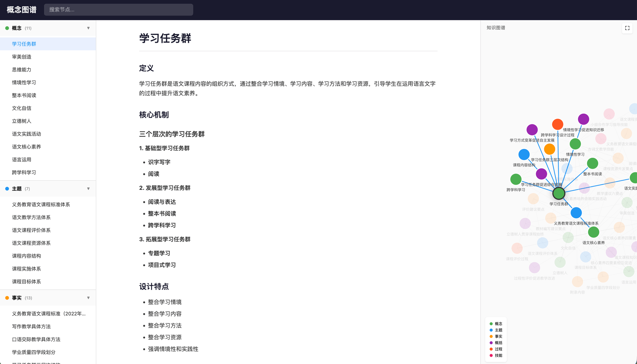This screenshot has height=364, width=637.
Task: Open the 思维能力 concept entry
Action: click(48, 69)
